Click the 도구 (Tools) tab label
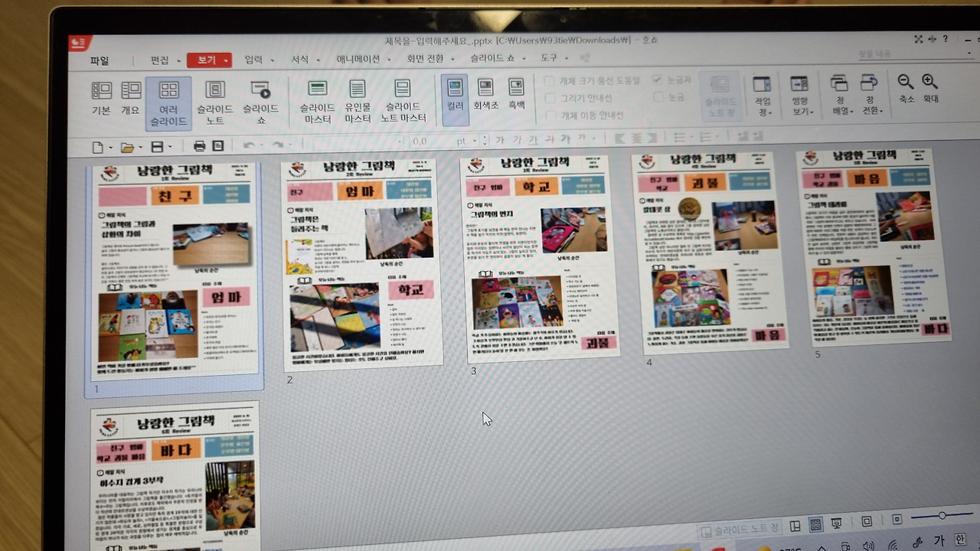 pyautogui.click(x=549, y=58)
